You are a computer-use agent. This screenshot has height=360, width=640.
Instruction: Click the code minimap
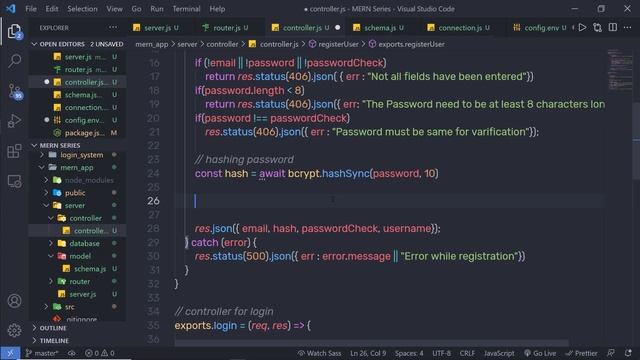[x=620, y=69]
